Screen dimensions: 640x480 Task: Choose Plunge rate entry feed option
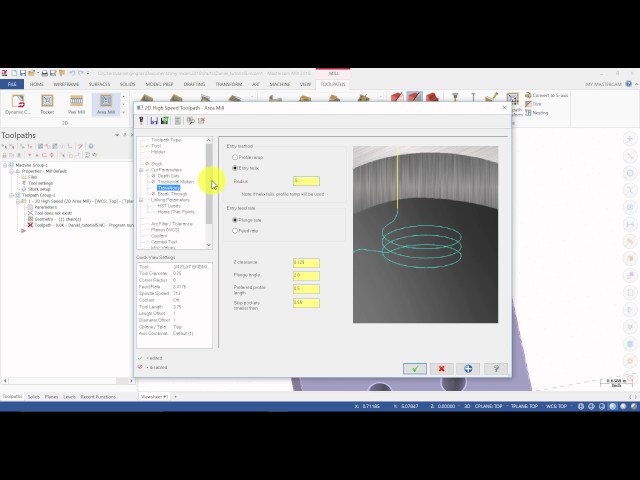click(x=235, y=220)
